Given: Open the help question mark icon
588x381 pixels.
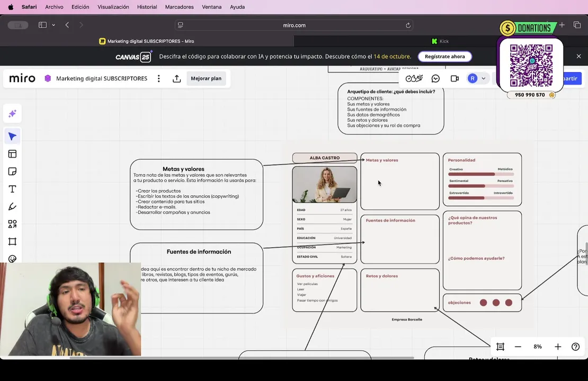Looking at the screenshot, I should [576, 347].
